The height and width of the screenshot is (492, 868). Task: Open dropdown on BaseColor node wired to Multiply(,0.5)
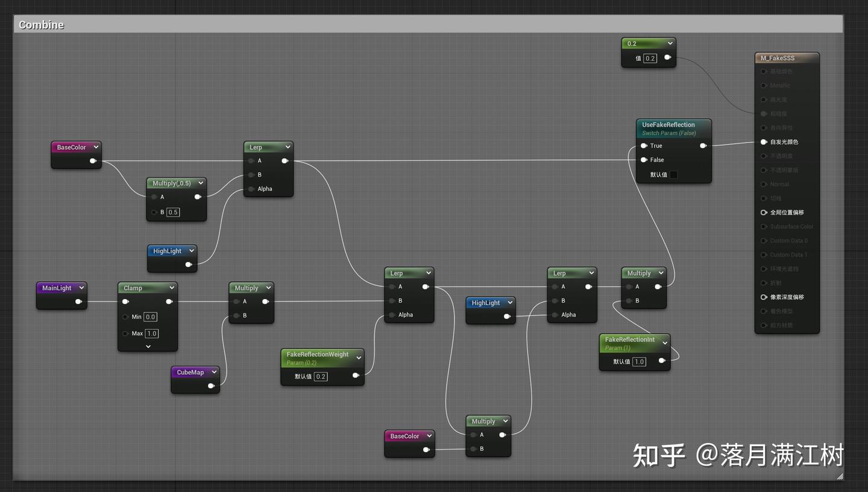96,147
